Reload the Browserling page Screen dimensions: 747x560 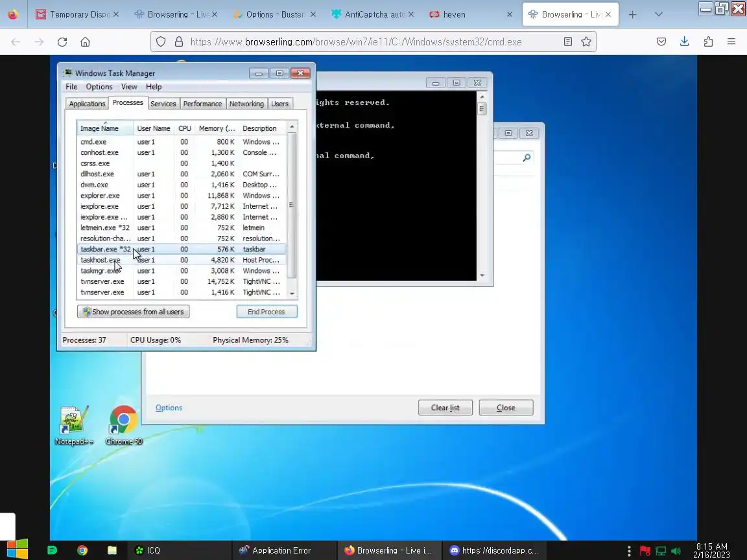click(62, 42)
